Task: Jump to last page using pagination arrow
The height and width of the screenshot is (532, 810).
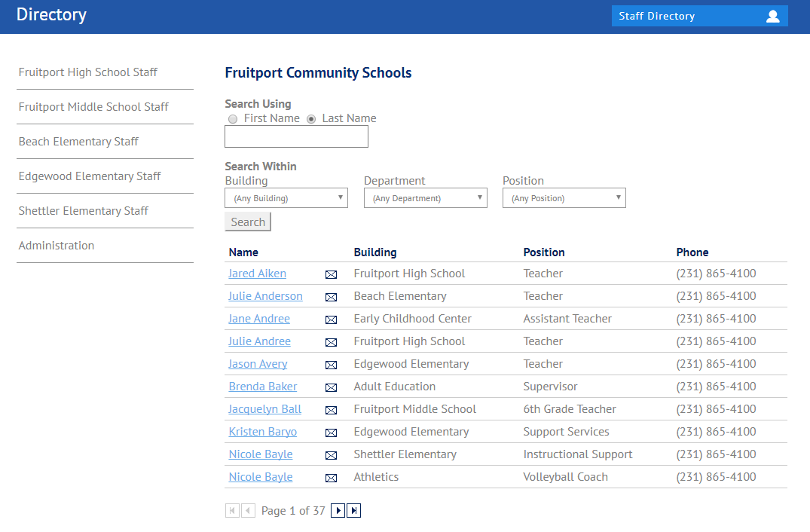Action: 353,511
